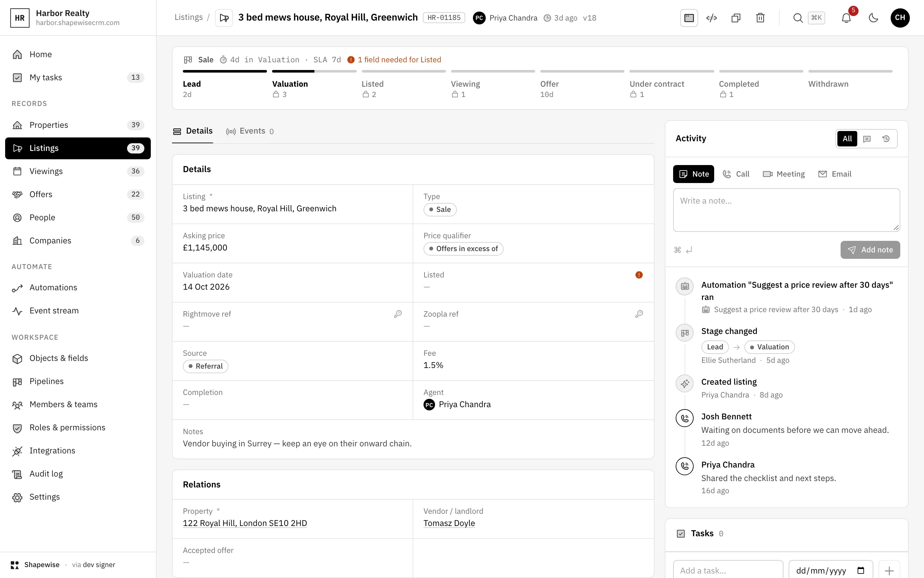Open the 122 Royal Hill property link
924x578 pixels.
(245, 523)
